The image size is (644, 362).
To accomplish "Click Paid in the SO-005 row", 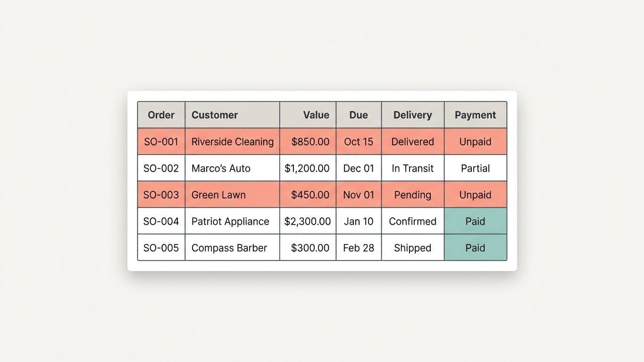I will [476, 247].
